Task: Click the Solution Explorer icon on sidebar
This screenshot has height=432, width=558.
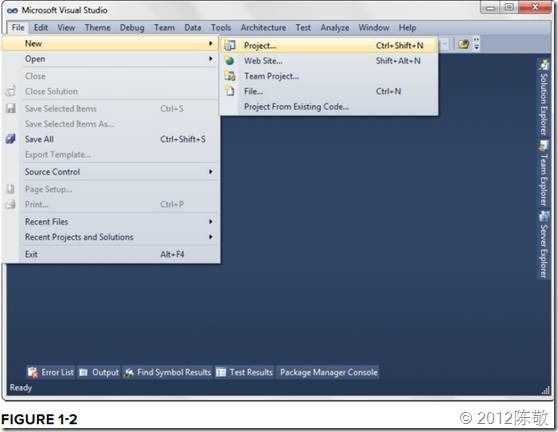Action: pos(544,65)
